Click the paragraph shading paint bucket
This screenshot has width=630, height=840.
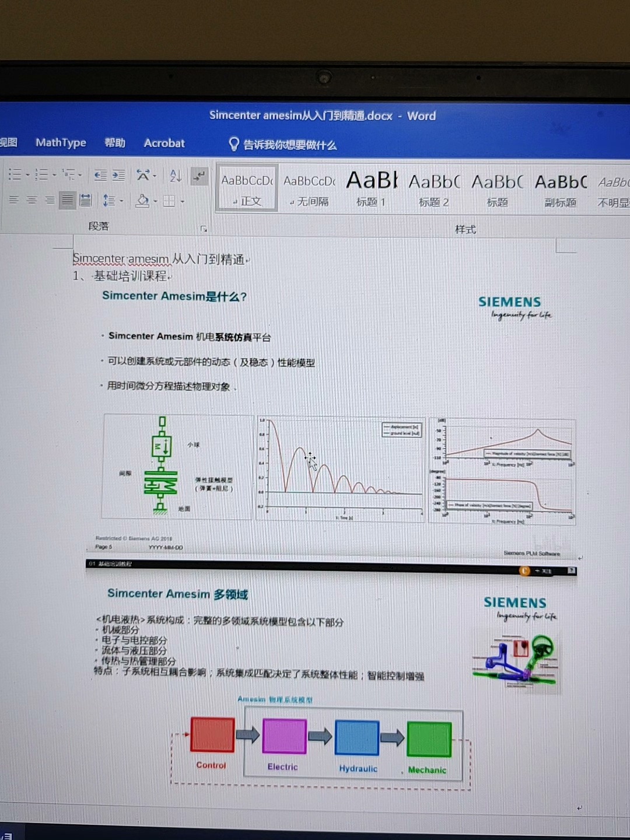(142, 201)
